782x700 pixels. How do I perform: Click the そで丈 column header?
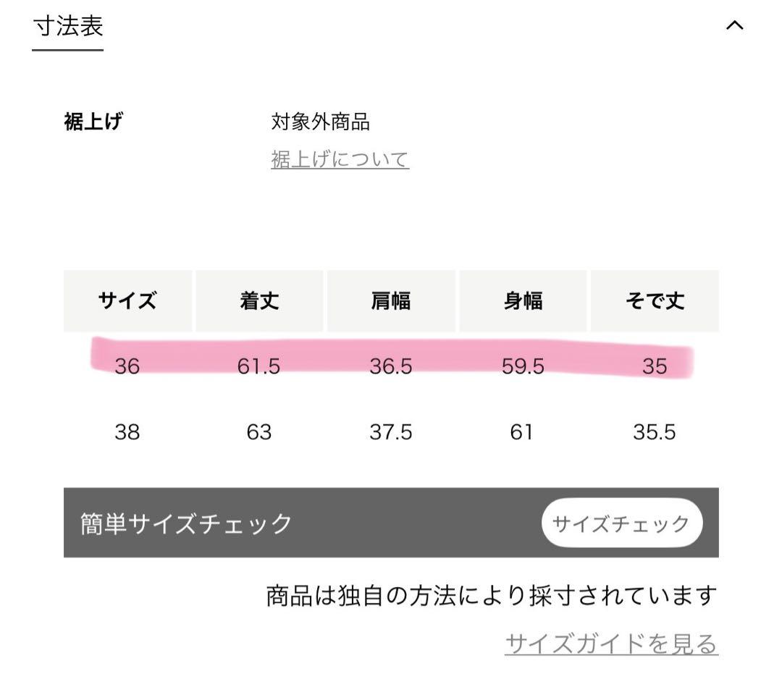(x=655, y=301)
